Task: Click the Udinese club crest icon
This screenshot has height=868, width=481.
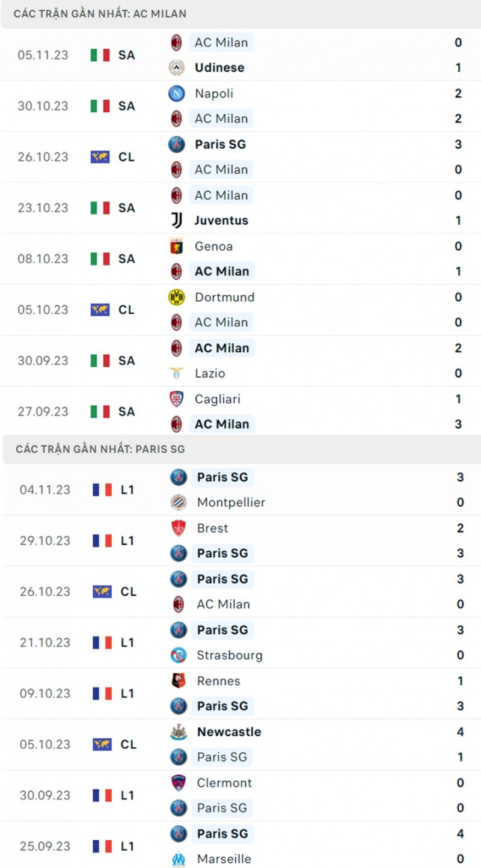Action: (176, 68)
